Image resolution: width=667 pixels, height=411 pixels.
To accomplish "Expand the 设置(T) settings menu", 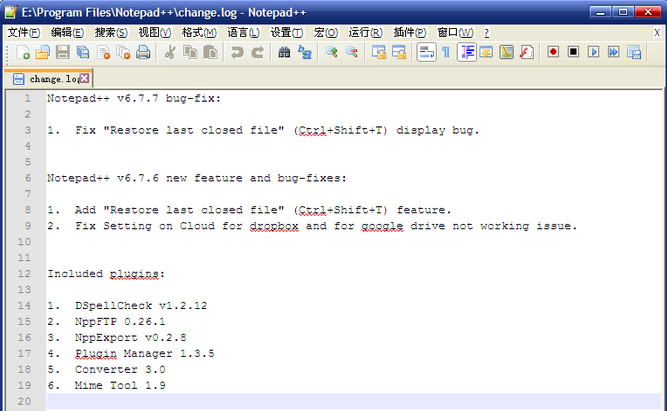I will click(x=287, y=32).
